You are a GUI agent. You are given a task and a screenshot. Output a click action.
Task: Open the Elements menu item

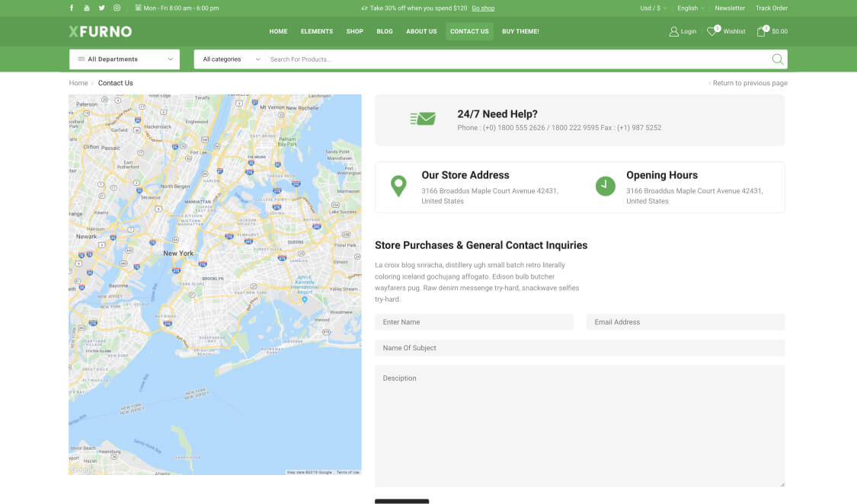317,32
